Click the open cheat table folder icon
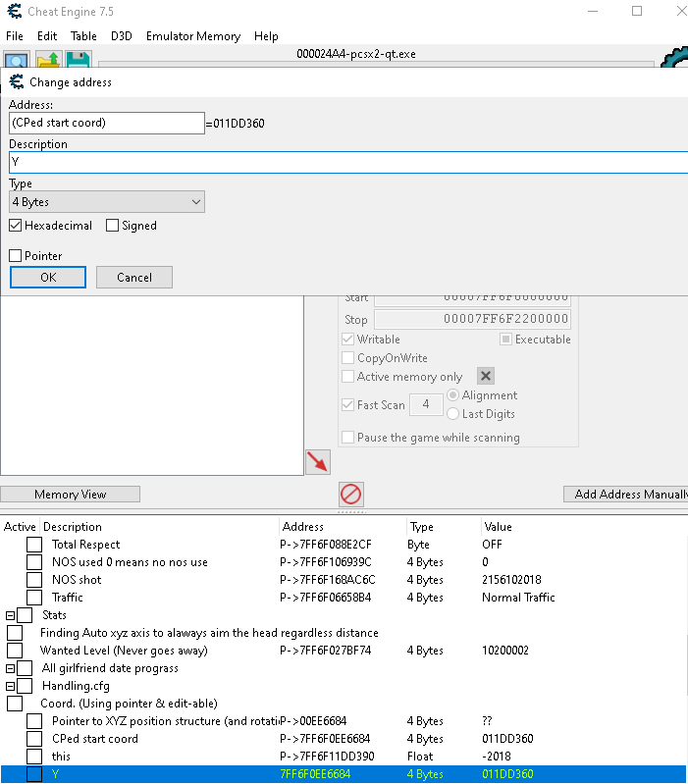Viewport: 688px width, 784px height. click(x=49, y=61)
